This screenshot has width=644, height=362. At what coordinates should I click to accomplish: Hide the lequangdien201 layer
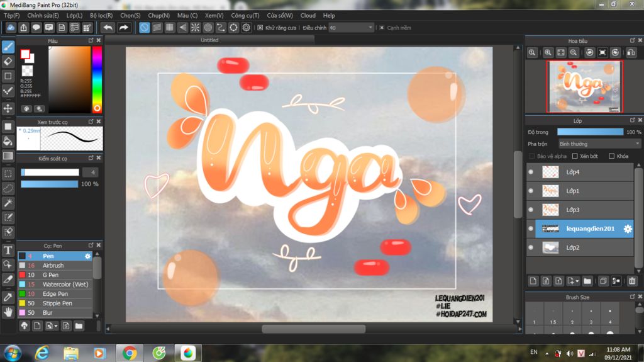point(531,229)
